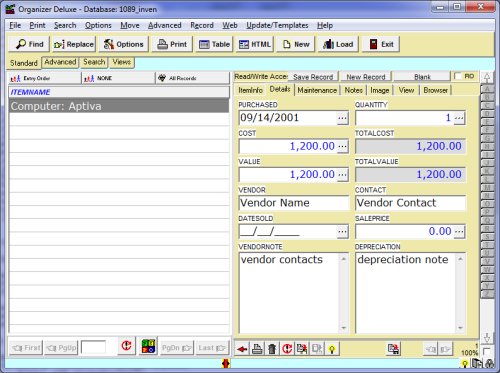Viewport: 500px width, 373px height.
Task: Click the HTML toolbar button
Action: pyautogui.click(x=255, y=44)
